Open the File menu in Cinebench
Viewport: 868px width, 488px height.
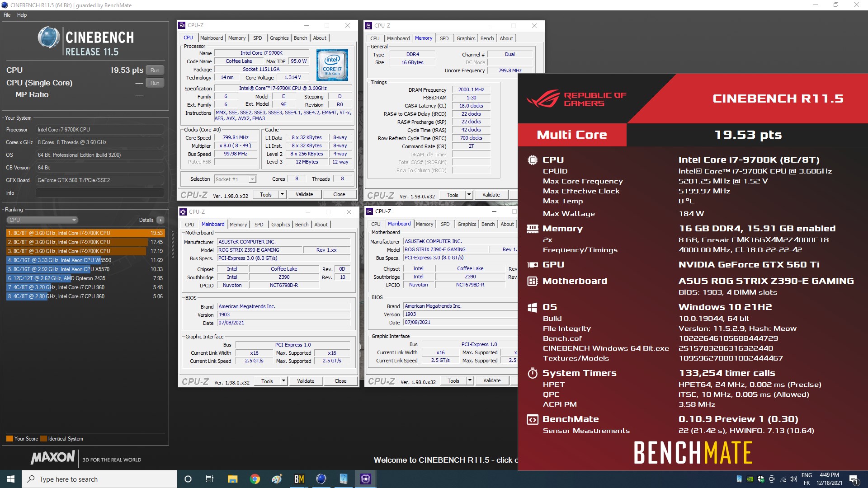[7, 15]
